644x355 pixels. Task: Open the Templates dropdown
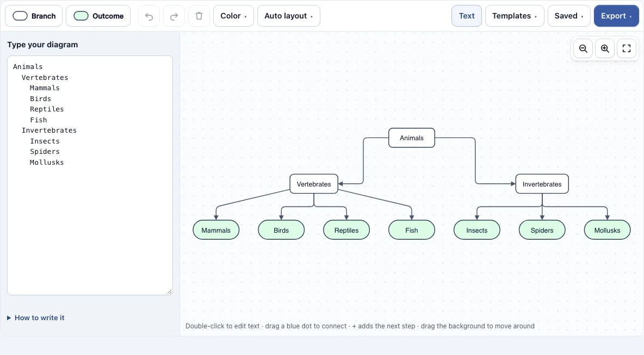pyautogui.click(x=515, y=16)
